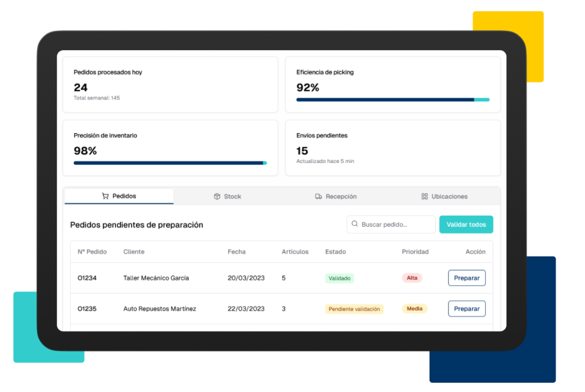Click the box icon on Stock tab
585x392 pixels.
tap(217, 197)
